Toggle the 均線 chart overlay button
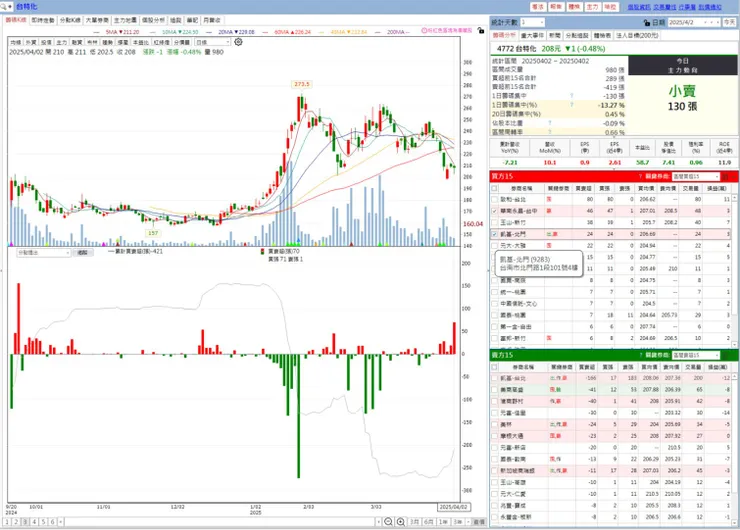Image resolution: width=740 pixels, height=530 pixels. click(x=16, y=42)
